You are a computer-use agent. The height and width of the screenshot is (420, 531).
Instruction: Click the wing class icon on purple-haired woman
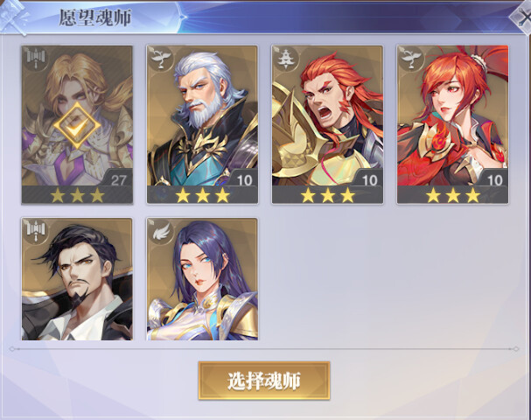pyautogui.click(x=161, y=231)
